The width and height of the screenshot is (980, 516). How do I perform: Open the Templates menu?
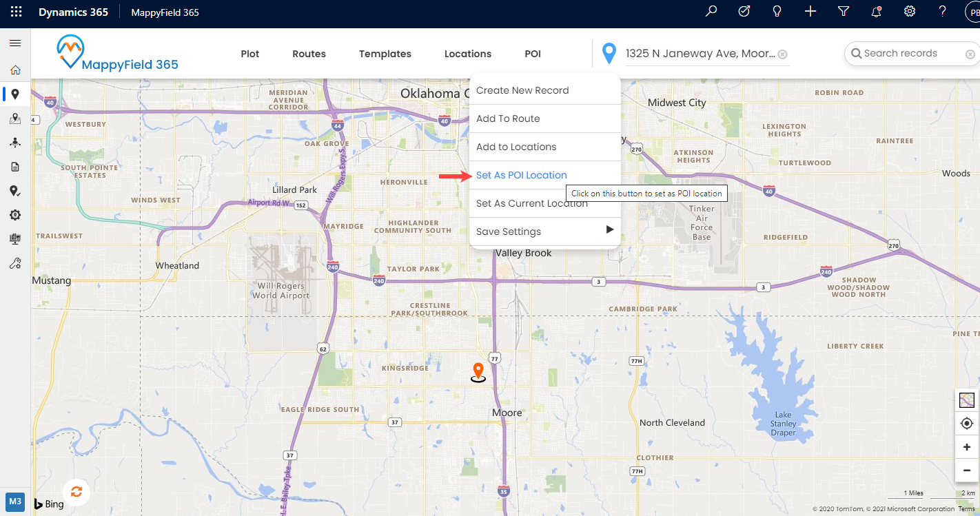(x=385, y=54)
